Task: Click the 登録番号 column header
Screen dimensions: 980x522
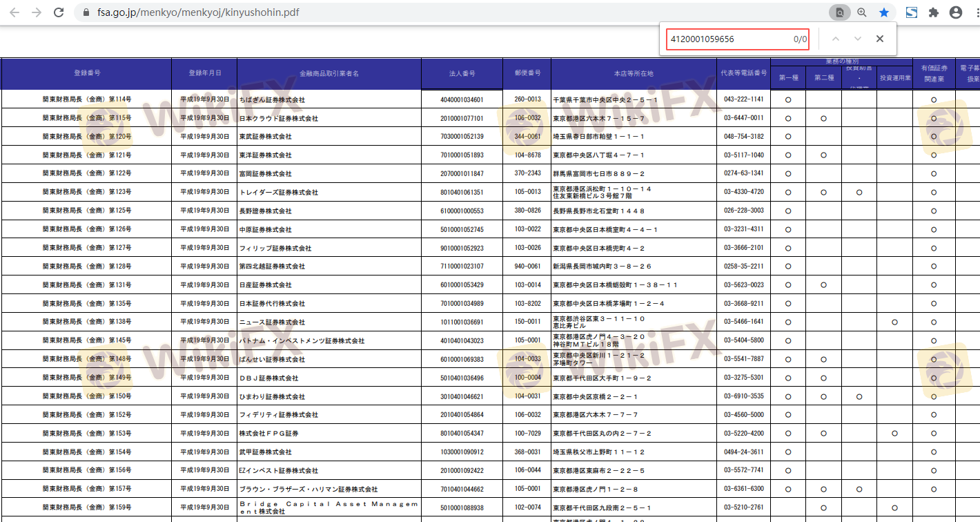Action: coord(87,73)
